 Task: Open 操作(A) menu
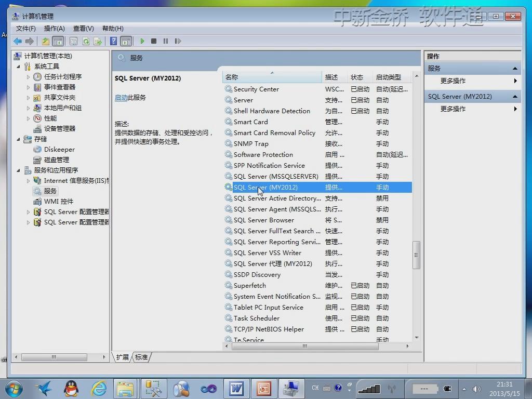coord(54,29)
